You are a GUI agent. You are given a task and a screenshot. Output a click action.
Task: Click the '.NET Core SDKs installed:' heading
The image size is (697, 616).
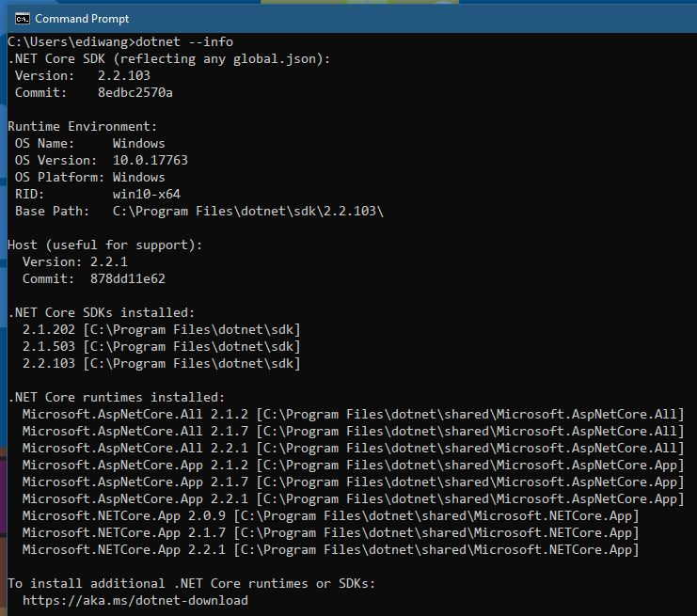coord(102,312)
